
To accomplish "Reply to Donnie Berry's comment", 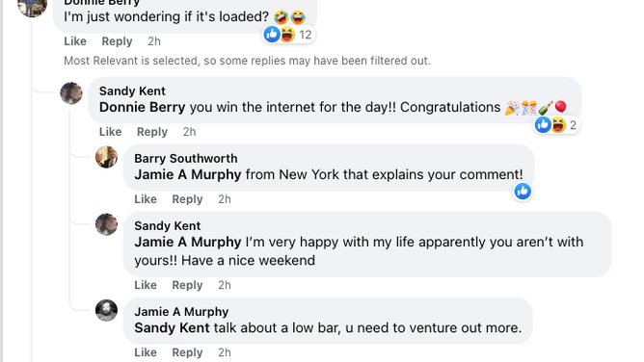I will (117, 41).
